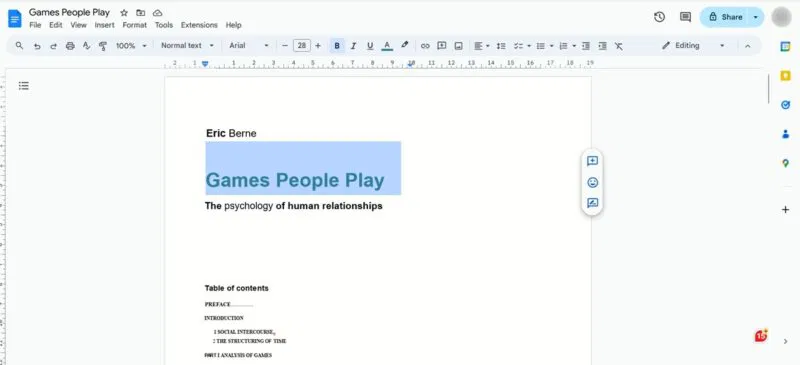Open the text color picker
This screenshot has width=800, height=365.
tap(387, 46)
